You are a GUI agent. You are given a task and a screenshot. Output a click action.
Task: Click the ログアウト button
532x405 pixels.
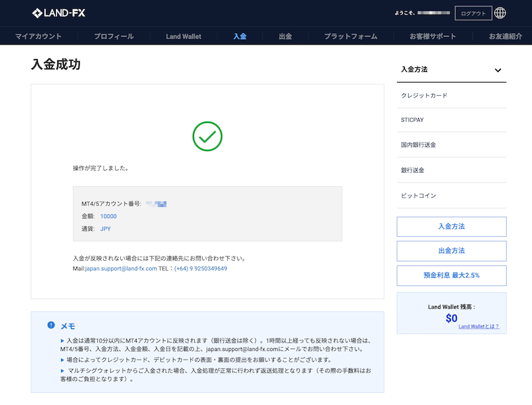point(473,13)
